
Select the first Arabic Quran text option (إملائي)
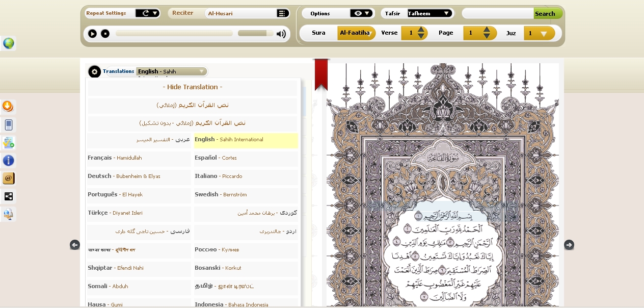click(193, 105)
